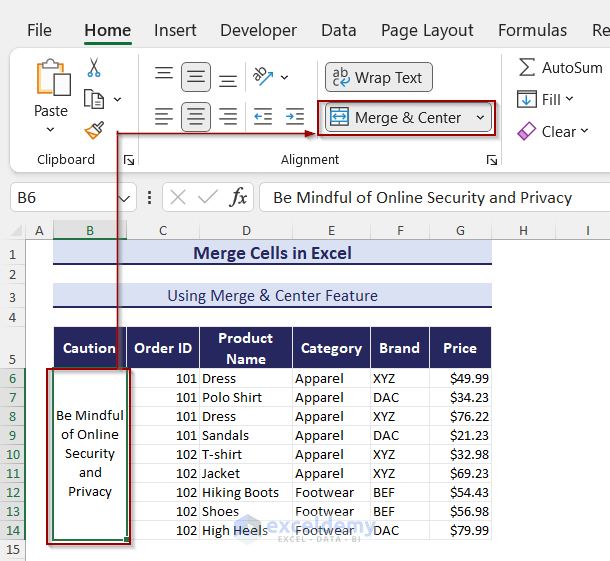This screenshot has height=561, width=610.
Task: Open the Developer tab
Action: pos(258,30)
